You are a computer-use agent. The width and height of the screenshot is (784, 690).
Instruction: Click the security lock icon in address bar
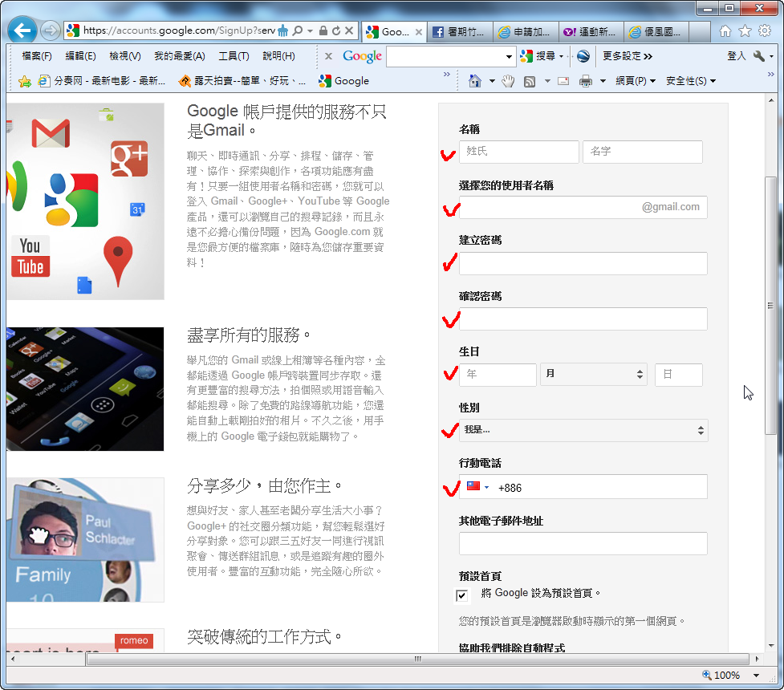(x=323, y=31)
